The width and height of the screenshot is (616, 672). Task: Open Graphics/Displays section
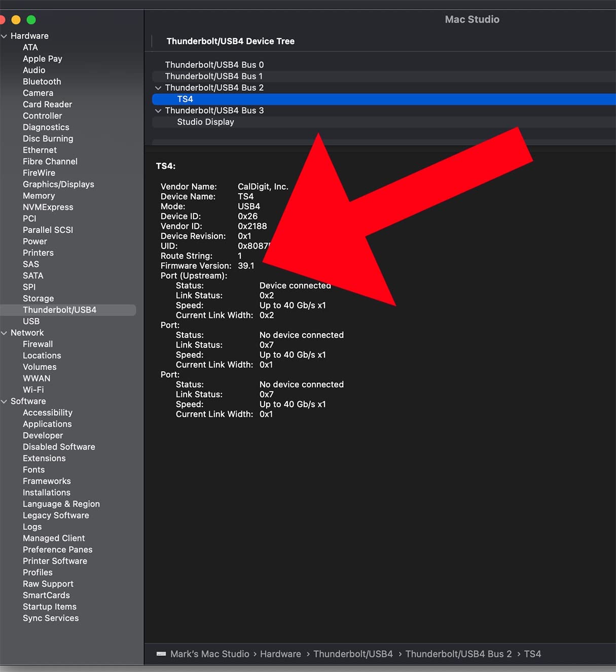click(x=59, y=184)
